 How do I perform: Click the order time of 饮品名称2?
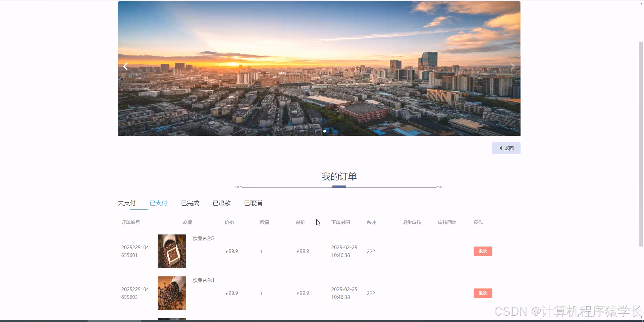pyautogui.click(x=344, y=251)
